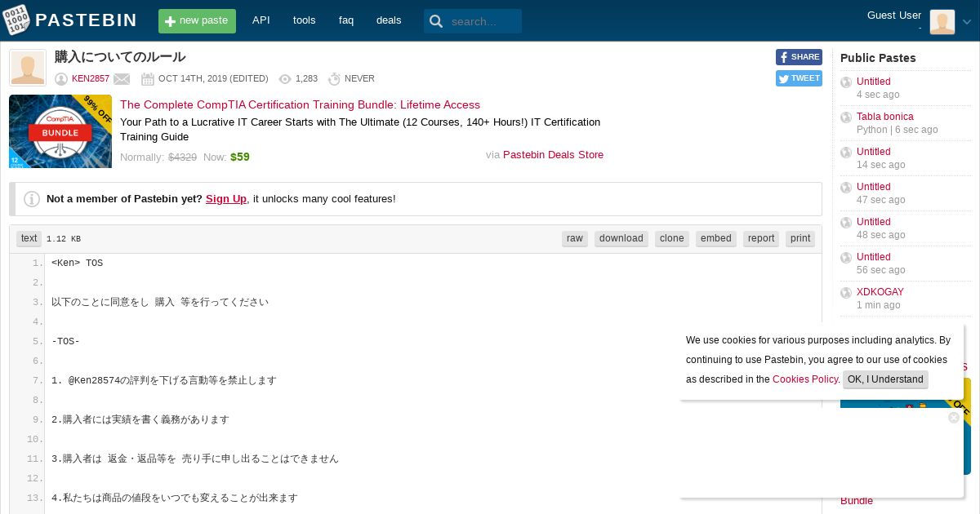Click the calendar date icon
The image size is (980, 514).
[148, 79]
